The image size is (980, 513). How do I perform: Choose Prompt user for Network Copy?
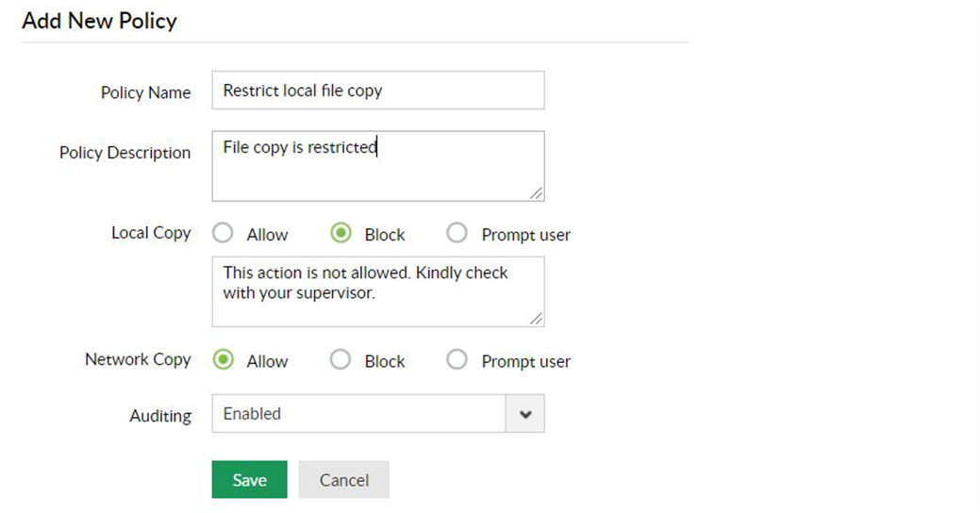[457, 359]
